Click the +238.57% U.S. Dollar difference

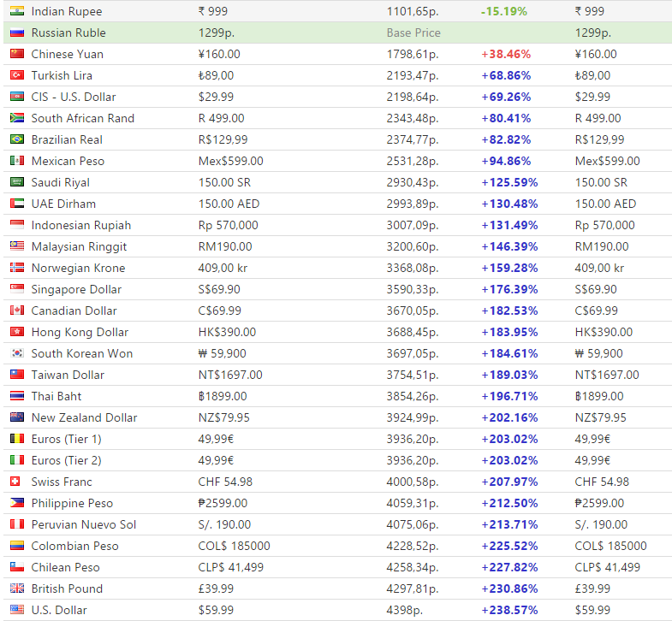[x=509, y=610]
